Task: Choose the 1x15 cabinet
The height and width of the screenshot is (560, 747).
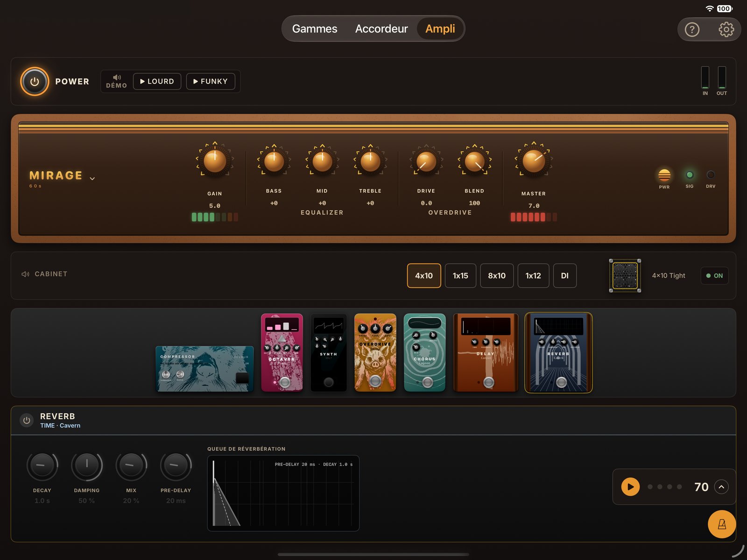Action: 460,276
